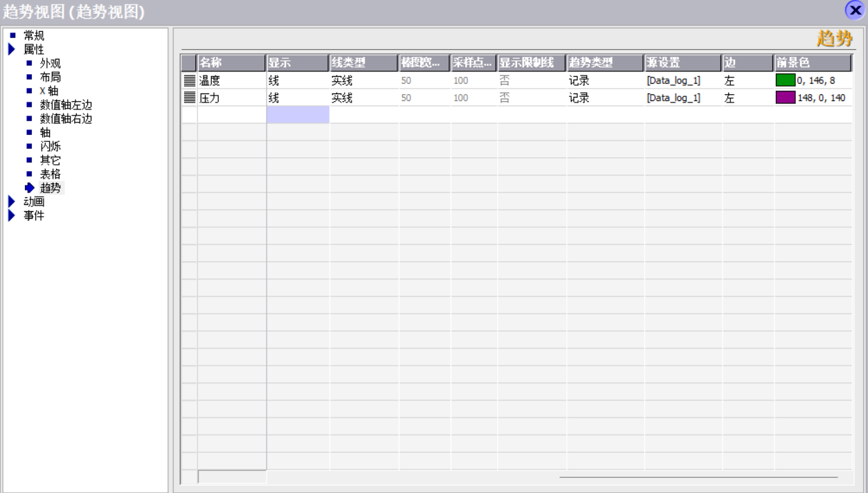This screenshot has width=868, height=493.
Task: Select 常规 in the property tree
Action: pos(33,35)
